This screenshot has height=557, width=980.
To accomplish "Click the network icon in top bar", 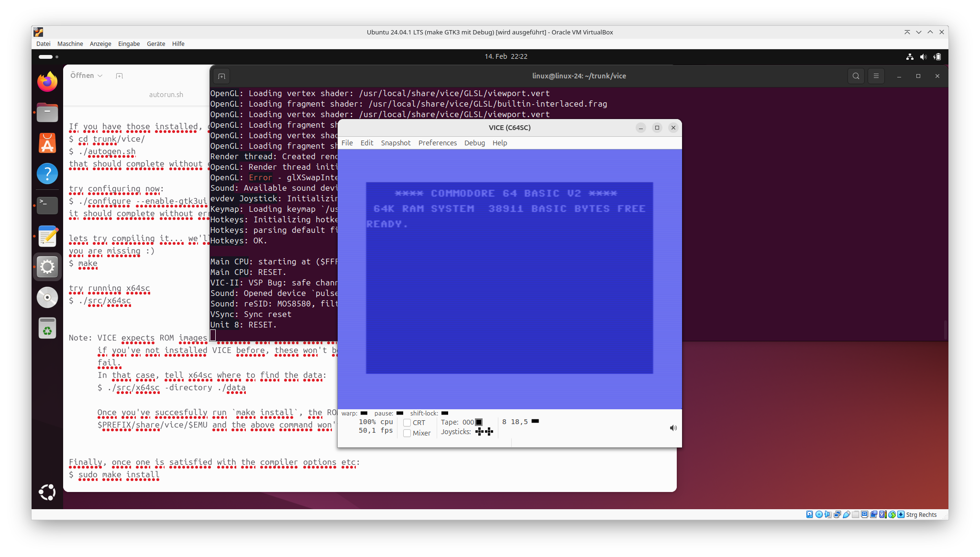I will click(x=910, y=56).
